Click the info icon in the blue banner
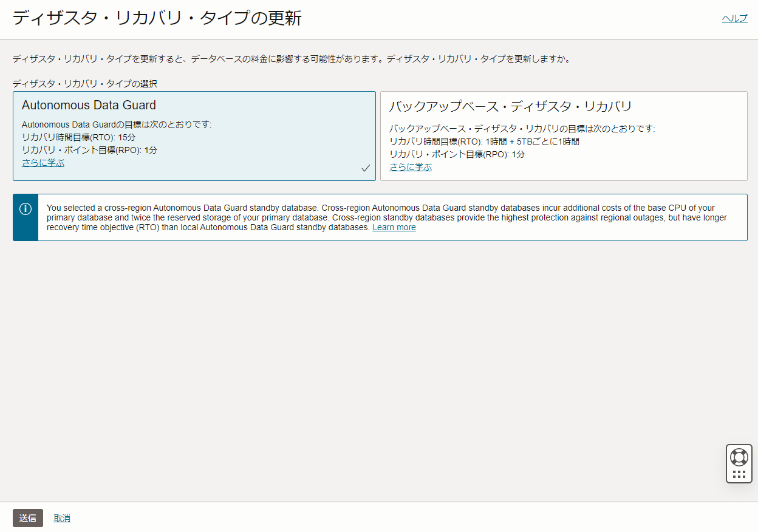 pos(26,209)
